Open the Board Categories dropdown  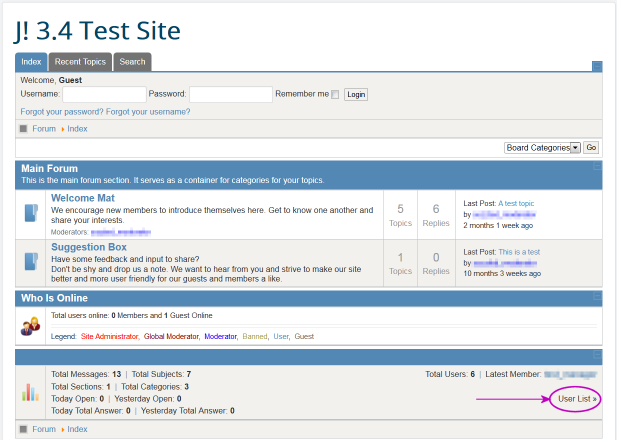point(543,147)
